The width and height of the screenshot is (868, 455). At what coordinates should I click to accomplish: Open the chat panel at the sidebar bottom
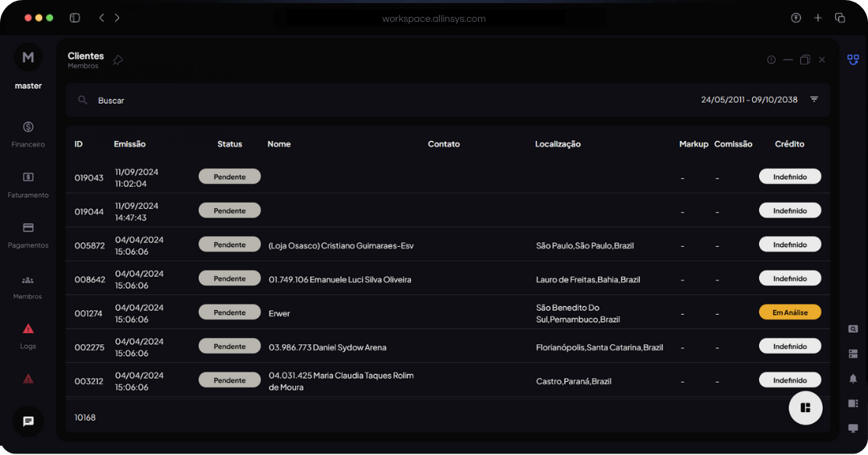tap(27, 421)
